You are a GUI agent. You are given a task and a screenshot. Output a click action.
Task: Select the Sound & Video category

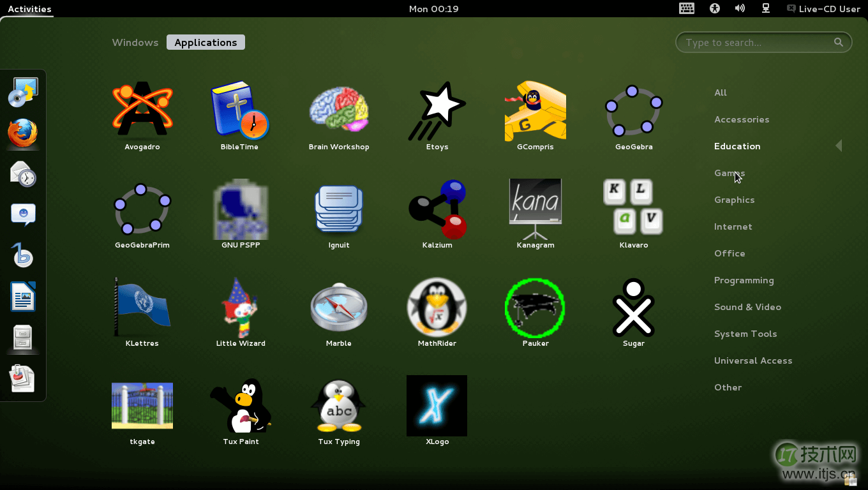tap(747, 307)
